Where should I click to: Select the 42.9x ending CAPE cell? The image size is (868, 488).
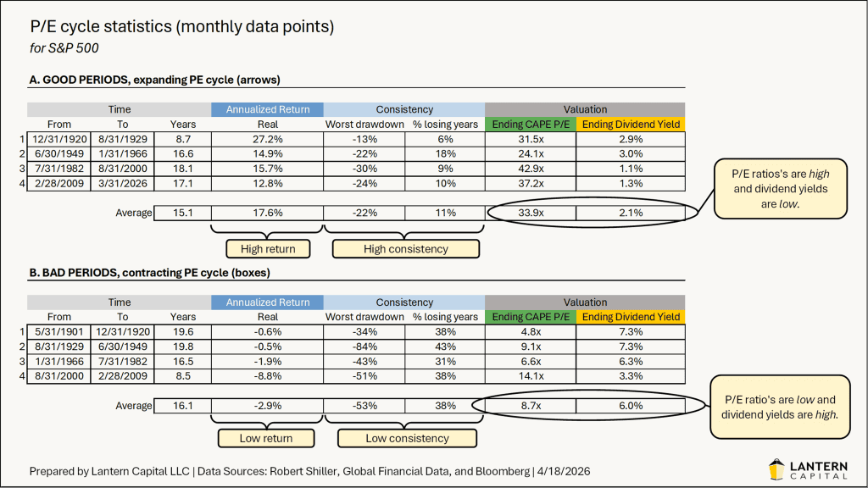pos(530,168)
